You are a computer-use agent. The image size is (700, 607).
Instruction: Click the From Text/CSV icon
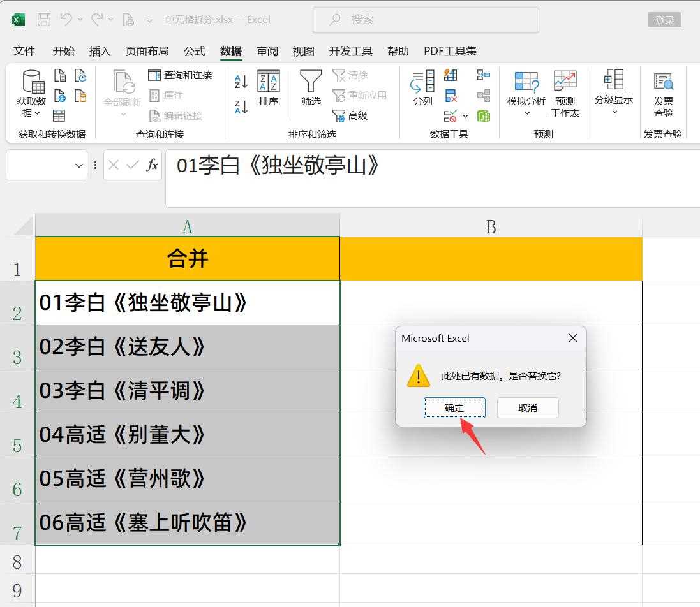(x=60, y=75)
